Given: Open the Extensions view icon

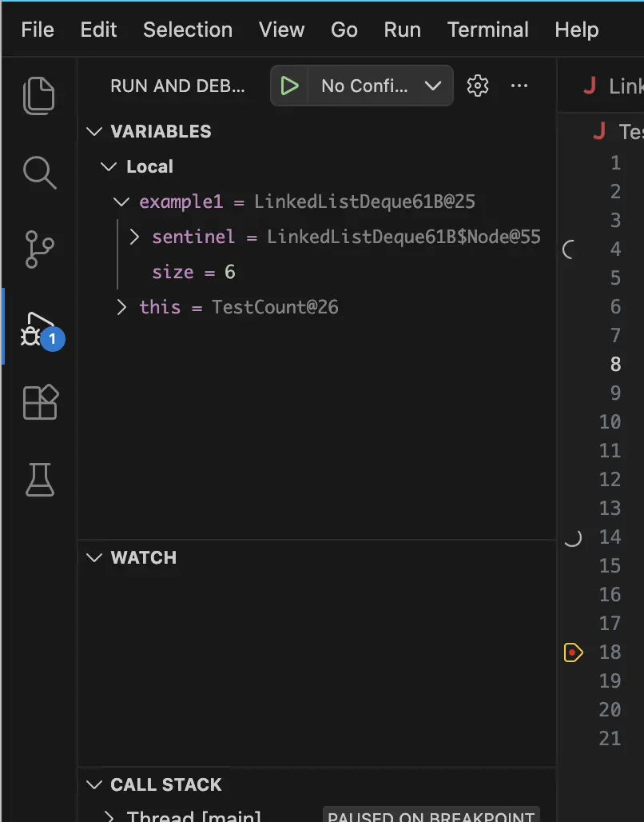Looking at the screenshot, I should click(39, 402).
